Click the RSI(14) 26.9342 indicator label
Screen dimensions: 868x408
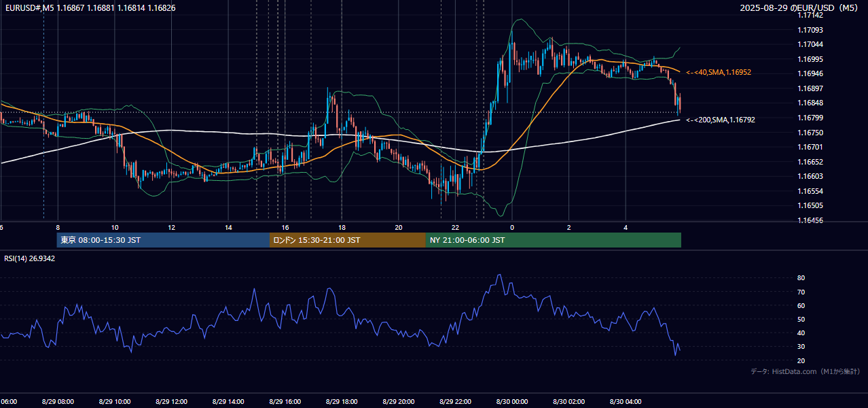pos(30,258)
